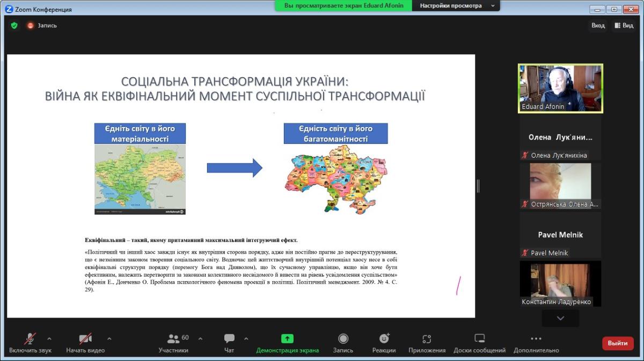Expand video options arrow beside camera
Screen dimensions: 644x361
(x=109, y=338)
